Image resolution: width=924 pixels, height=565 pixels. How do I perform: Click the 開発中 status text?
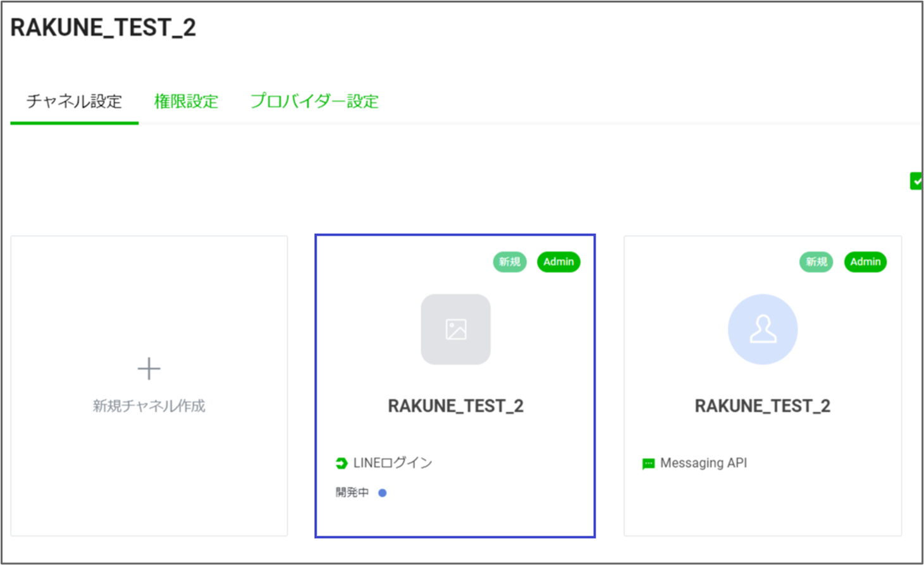[352, 492]
